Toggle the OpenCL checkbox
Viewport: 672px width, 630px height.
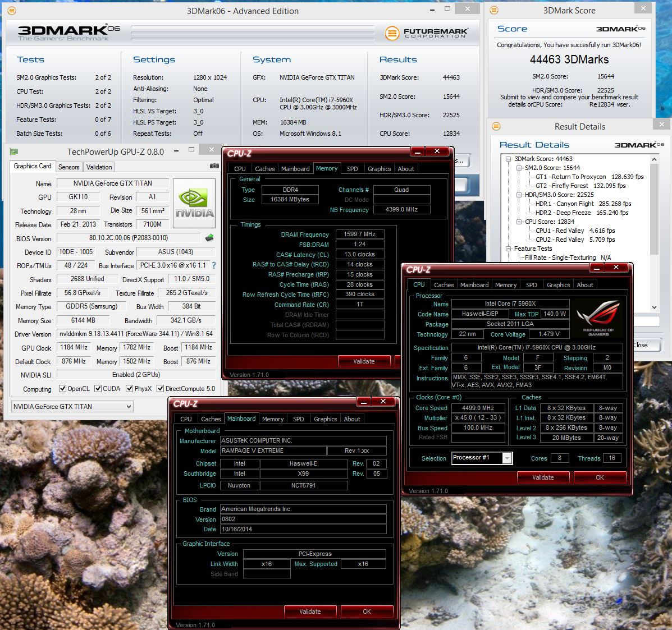(62, 388)
